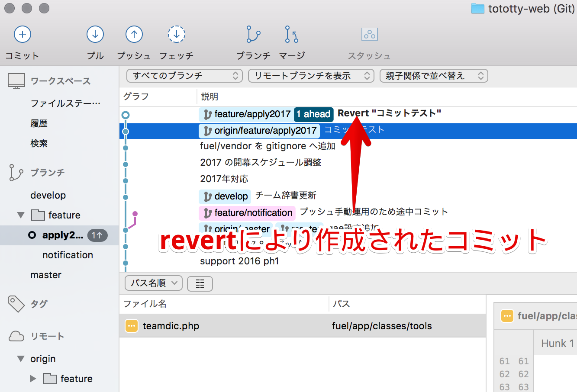
Task: Click the cloud icon beside リモート heading
Action: pyautogui.click(x=16, y=336)
